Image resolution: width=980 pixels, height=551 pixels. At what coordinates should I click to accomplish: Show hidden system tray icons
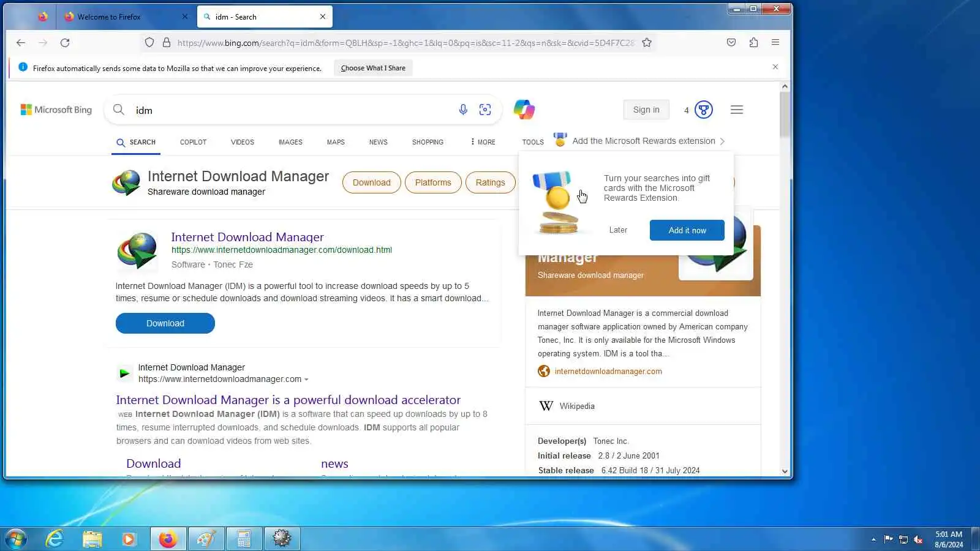(x=873, y=539)
